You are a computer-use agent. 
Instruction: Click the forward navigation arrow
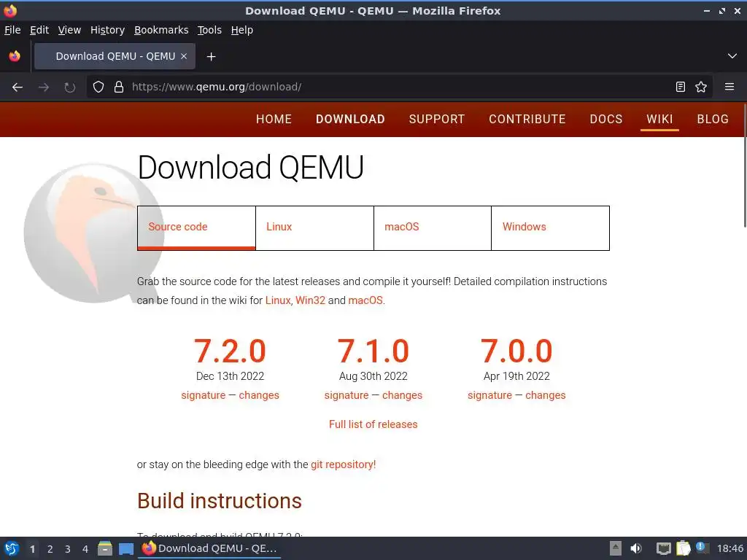(x=44, y=87)
